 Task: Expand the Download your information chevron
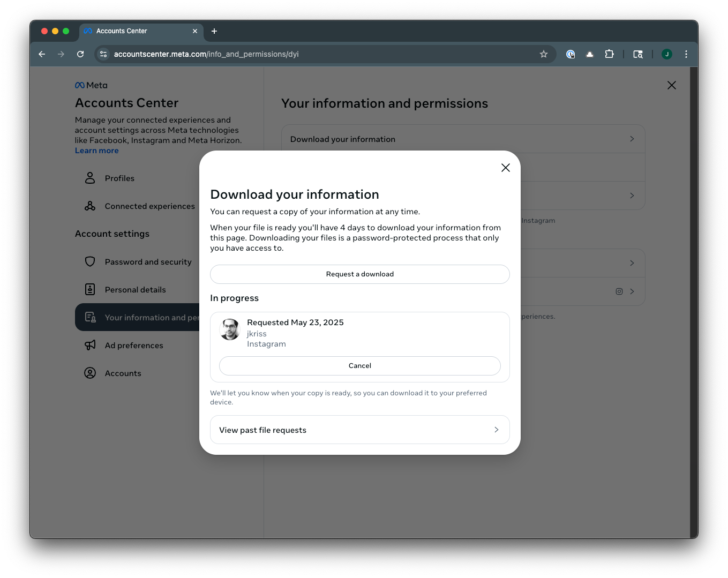[x=632, y=139]
